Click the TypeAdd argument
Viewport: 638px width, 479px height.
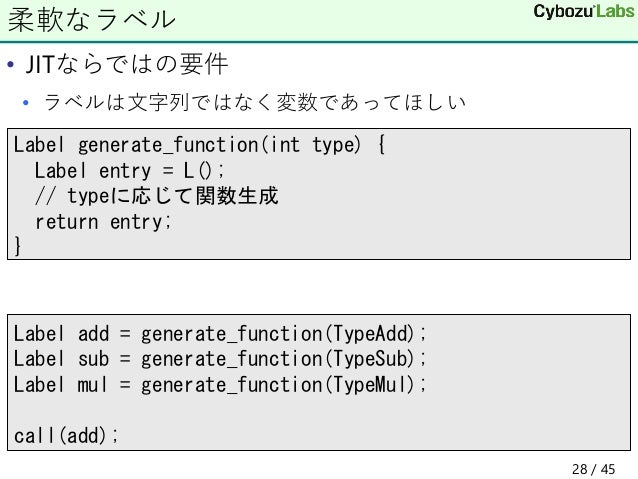click(370, 332)
